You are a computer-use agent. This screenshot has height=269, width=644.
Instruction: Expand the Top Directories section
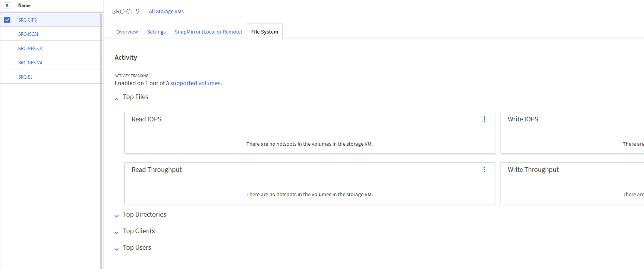point(117,216)
